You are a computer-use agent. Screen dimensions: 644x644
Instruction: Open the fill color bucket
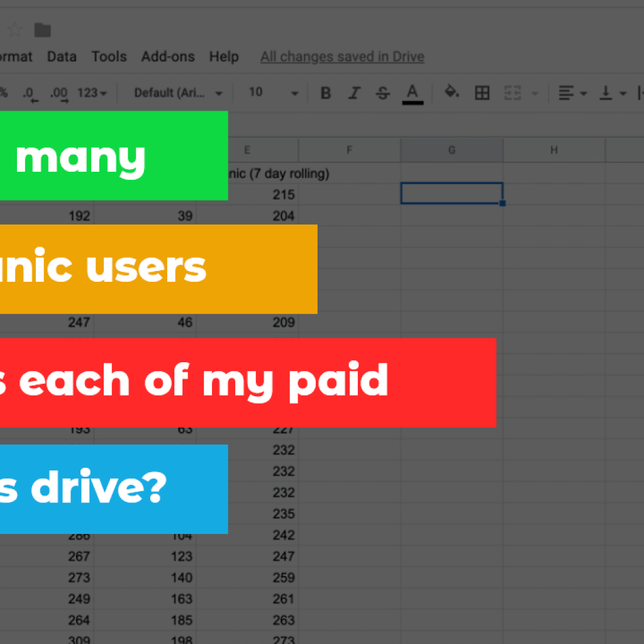(x=452, y=92)
